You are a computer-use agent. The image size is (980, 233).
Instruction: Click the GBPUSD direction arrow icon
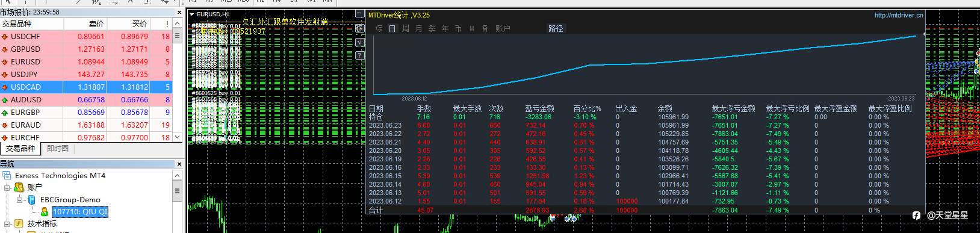(5, 49)
